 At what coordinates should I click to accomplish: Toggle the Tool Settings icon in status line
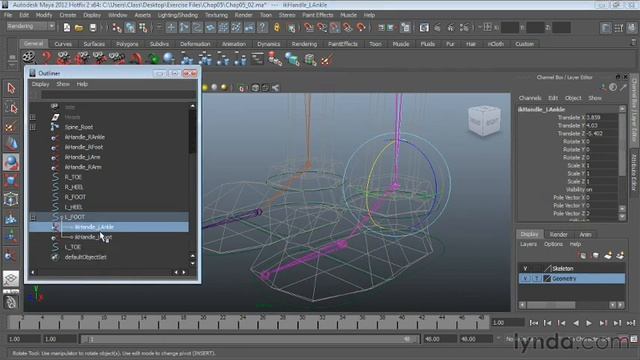619,28
